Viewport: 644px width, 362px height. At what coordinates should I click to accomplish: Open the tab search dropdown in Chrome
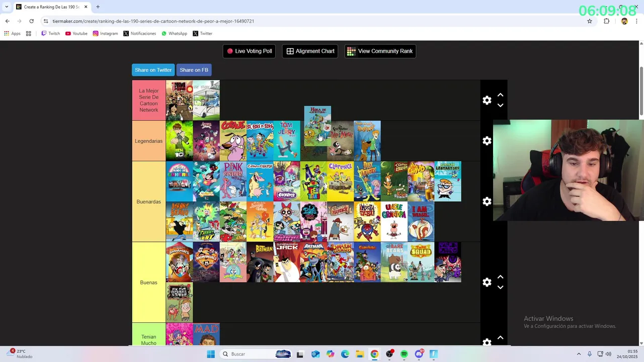[7, 7]
